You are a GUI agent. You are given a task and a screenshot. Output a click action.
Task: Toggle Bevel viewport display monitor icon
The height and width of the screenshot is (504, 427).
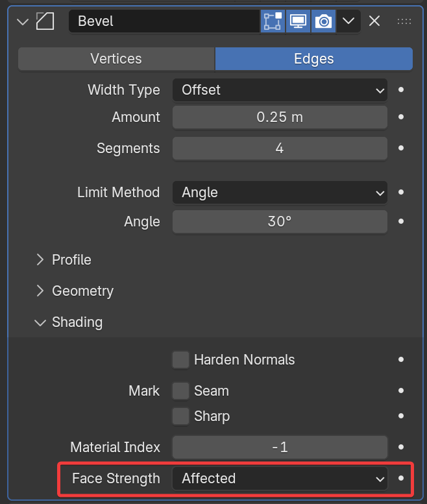point(298,21)
